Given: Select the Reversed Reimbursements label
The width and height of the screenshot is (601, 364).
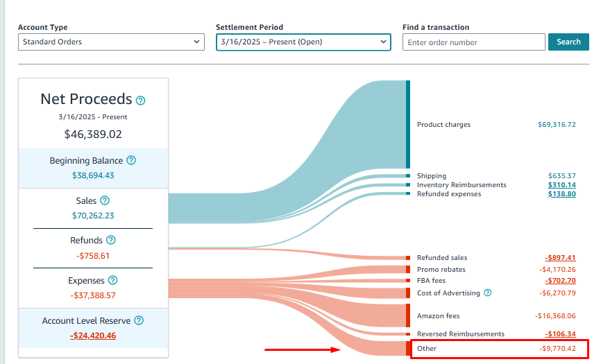Looking at the screenshot, I should point(461,333).
